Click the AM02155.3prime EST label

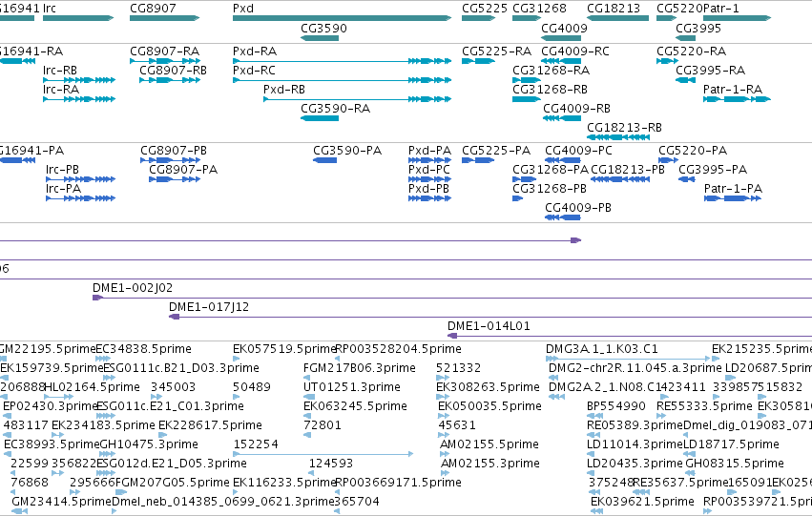pos(489,464)
